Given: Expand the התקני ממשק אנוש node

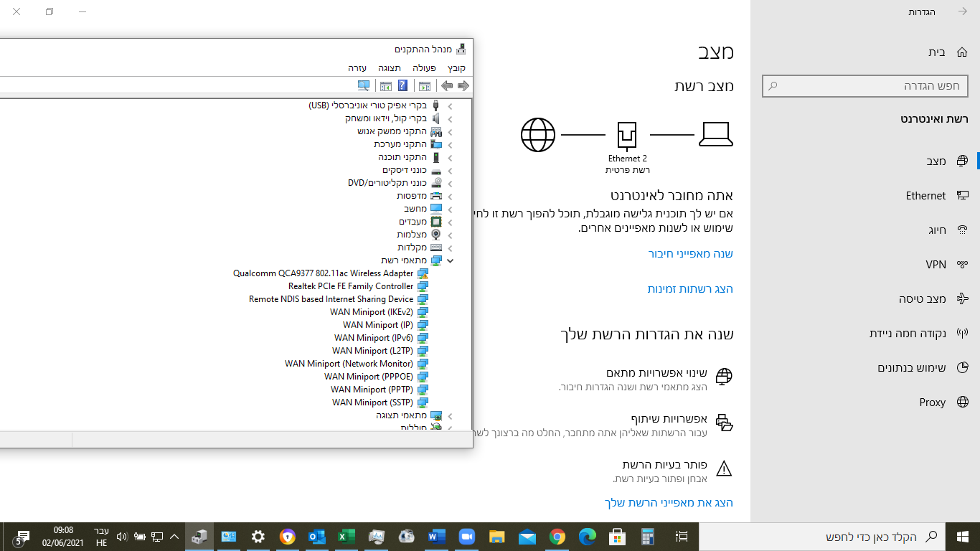Looking at the screenshot, I should [x=451, y=131].
